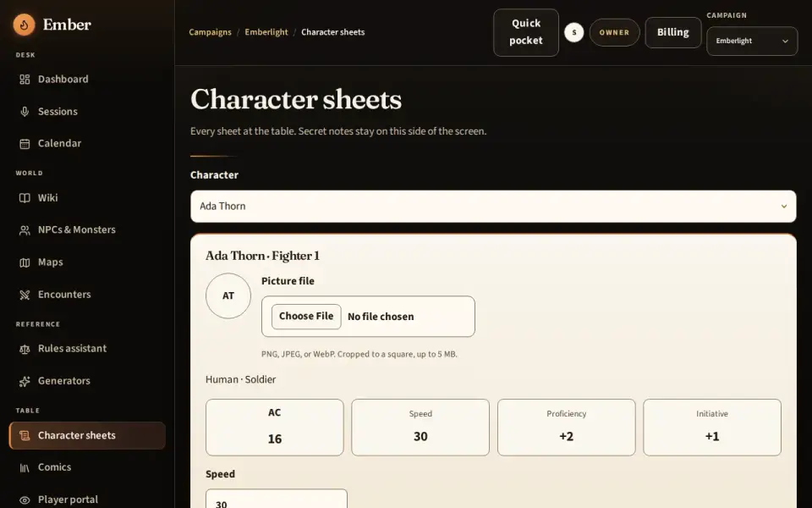
Task: Click the Character sheets scroll icon
Action: coord(25,435)
